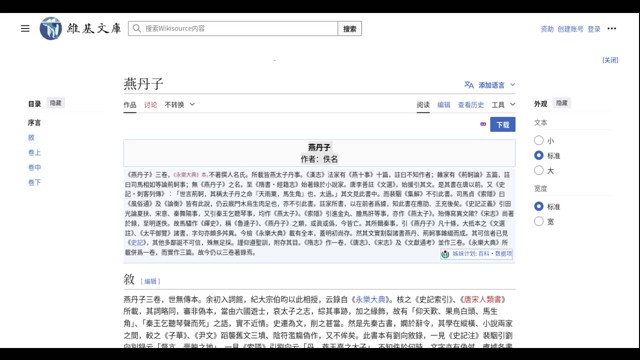Switch to the 讨论 discussion tab
640x360 pixels.
(x=150, y=105)
